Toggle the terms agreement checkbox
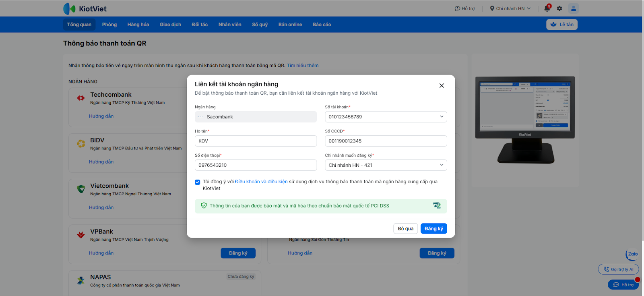The image size is (644, 296). [x=197, y=182]
